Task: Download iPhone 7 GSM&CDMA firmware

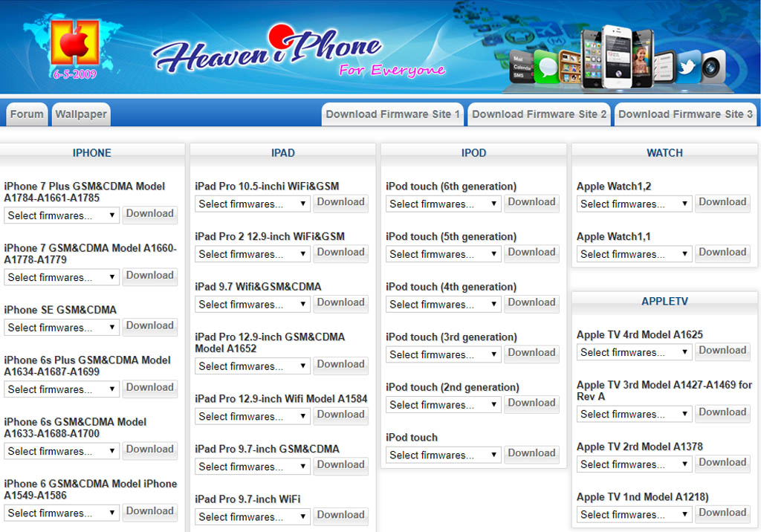Action: [149, 276]
